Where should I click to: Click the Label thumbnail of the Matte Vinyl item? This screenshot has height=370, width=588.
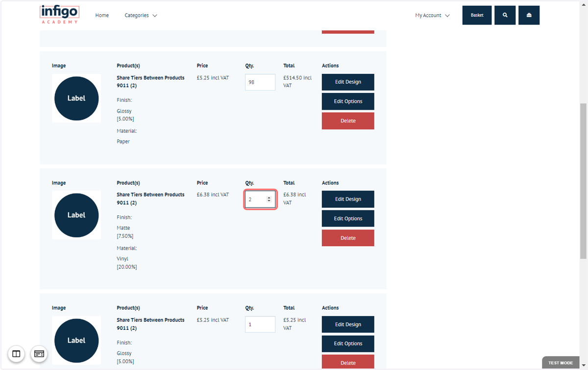click(76, 215)
